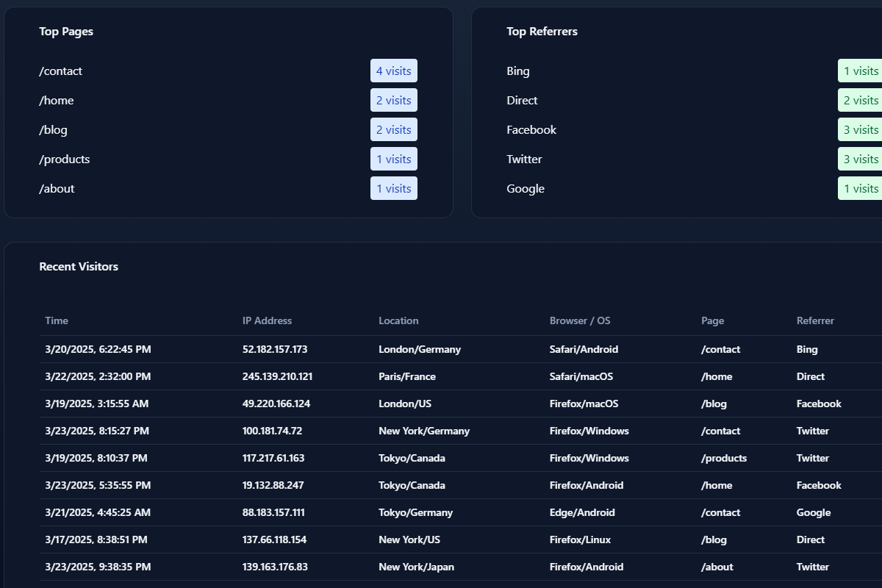Image resolution: width=882 pixels, height=588 pixels.
Task: Select IP address 19.132.88.247
Action: point(273,485)
